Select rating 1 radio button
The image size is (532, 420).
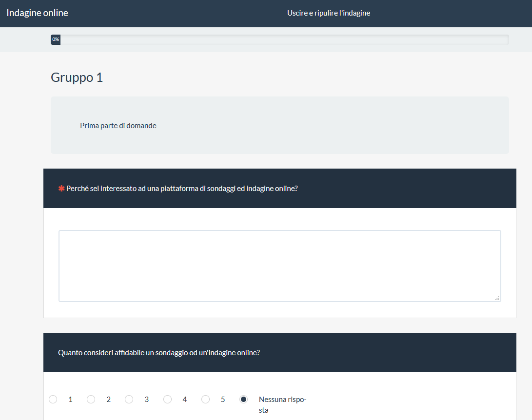tap(53, 400)
